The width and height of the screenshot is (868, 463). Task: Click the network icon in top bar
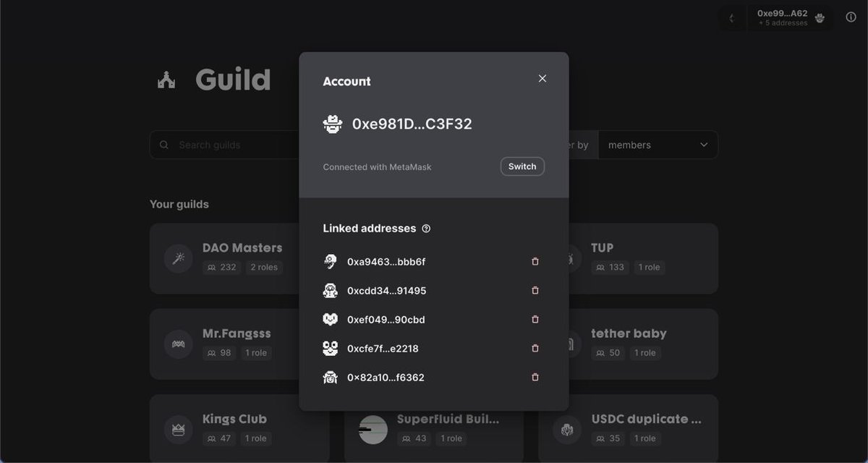click(x=732, y=18)
